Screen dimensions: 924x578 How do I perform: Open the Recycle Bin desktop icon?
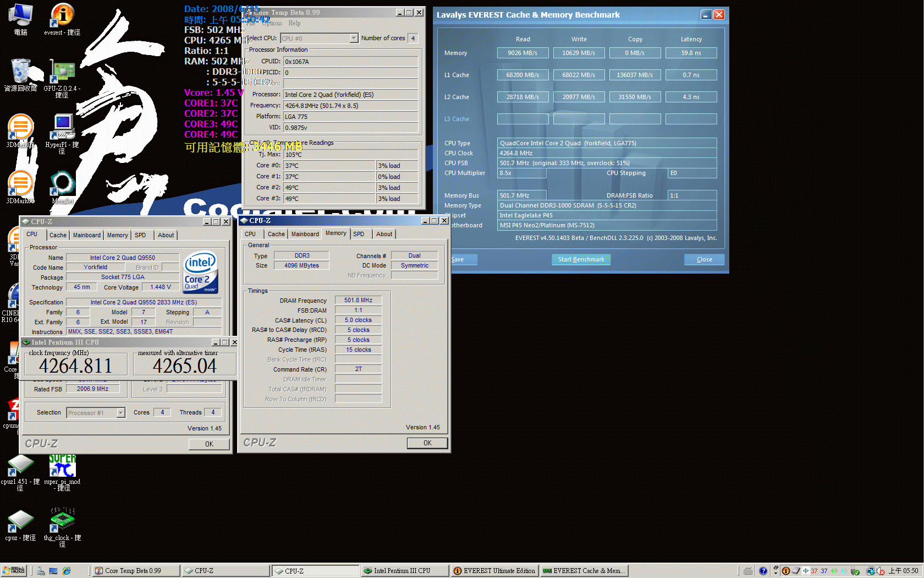[x=20, y=72]
